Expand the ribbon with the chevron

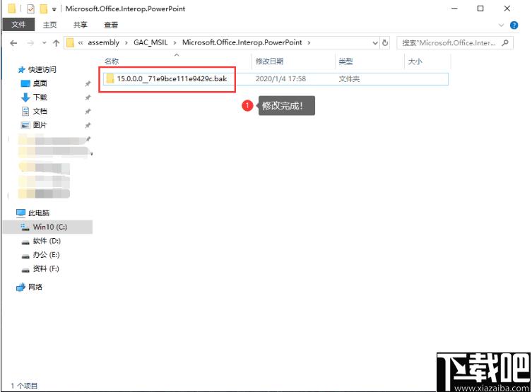pyautogui.click(x=501, y=25)
